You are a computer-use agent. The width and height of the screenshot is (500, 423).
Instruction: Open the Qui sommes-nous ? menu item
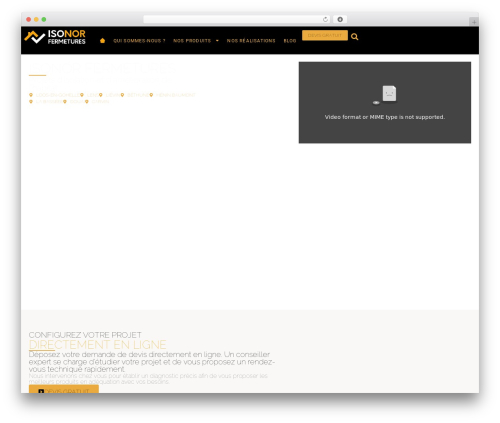(x=139, y=41)
